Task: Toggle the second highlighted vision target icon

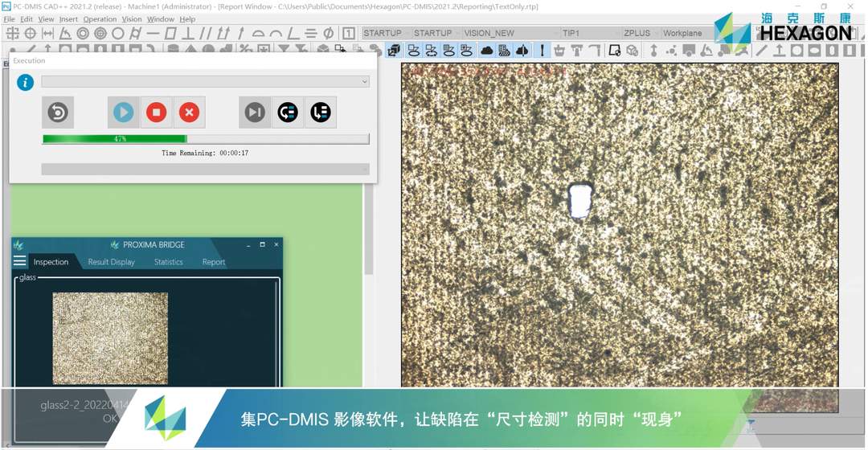Action: click(x=432, y=51)
